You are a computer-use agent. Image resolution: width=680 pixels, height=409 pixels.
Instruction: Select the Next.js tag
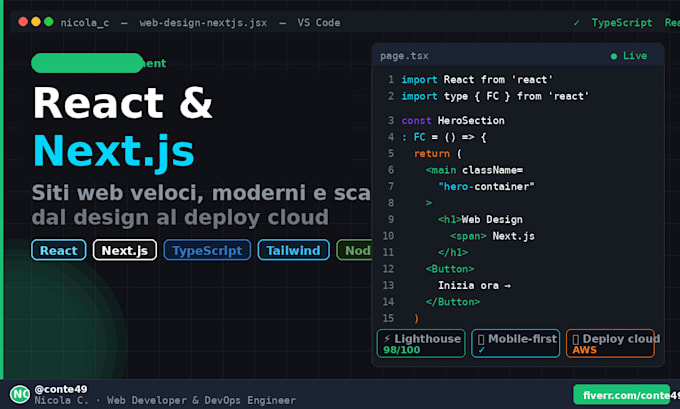pos(124,250)
